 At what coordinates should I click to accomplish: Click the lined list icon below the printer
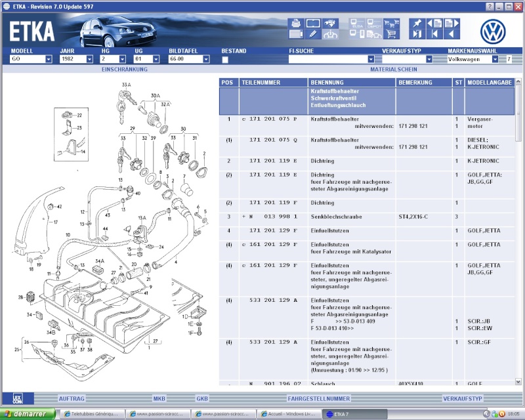point(296,34)
